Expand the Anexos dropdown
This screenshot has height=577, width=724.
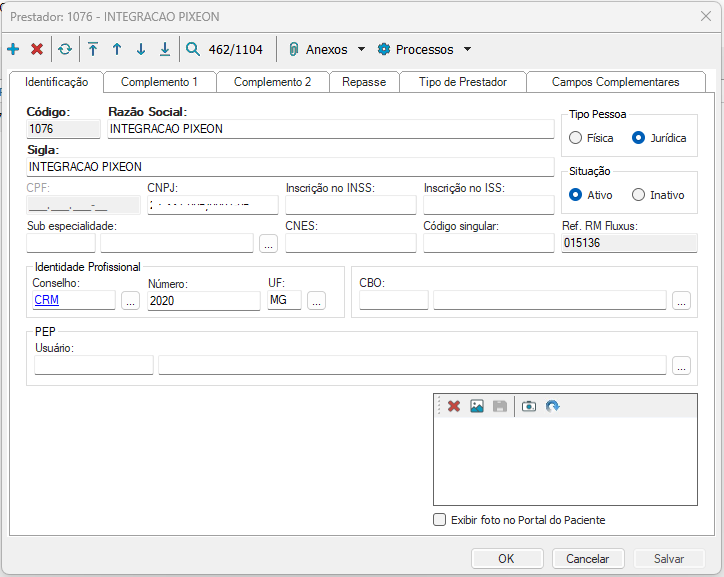pos(326,49)
